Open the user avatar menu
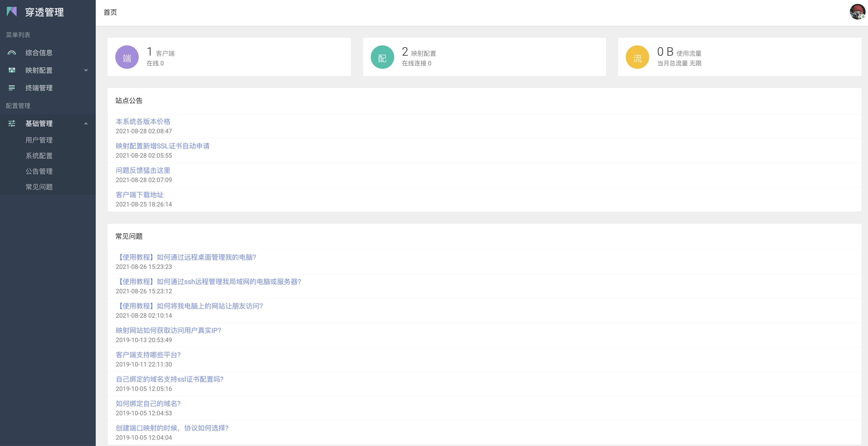 coord(857,12)
